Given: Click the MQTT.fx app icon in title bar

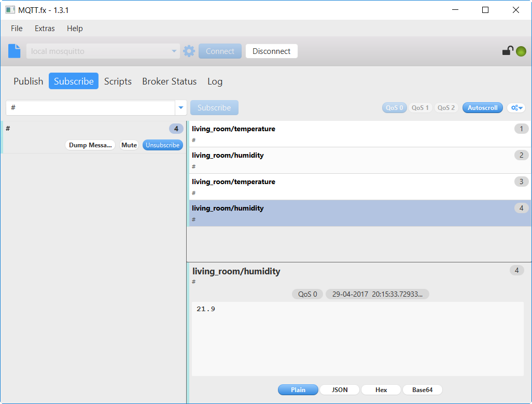Looking at the screenshot, I should 10,10.
